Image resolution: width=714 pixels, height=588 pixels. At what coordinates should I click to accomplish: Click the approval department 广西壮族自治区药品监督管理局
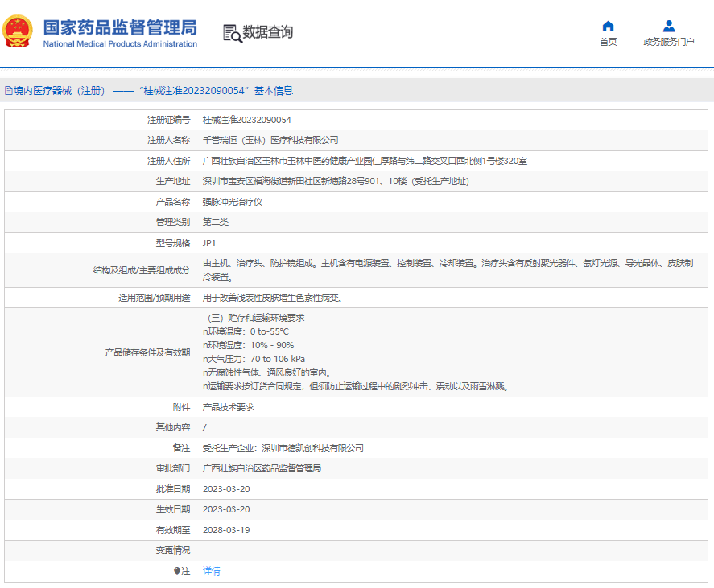(x=262, y=468)
